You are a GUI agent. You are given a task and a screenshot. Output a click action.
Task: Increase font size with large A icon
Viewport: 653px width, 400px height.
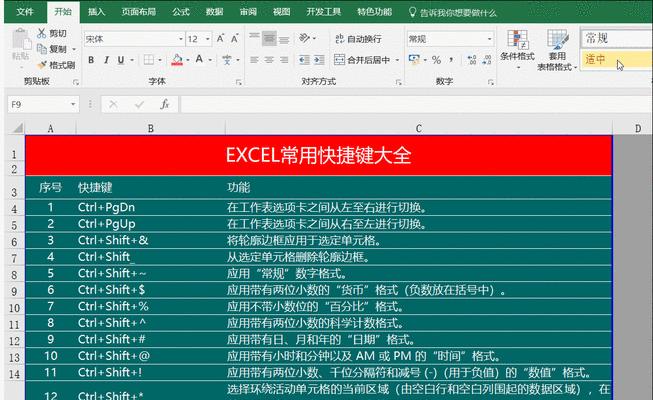tap(220, 39)
